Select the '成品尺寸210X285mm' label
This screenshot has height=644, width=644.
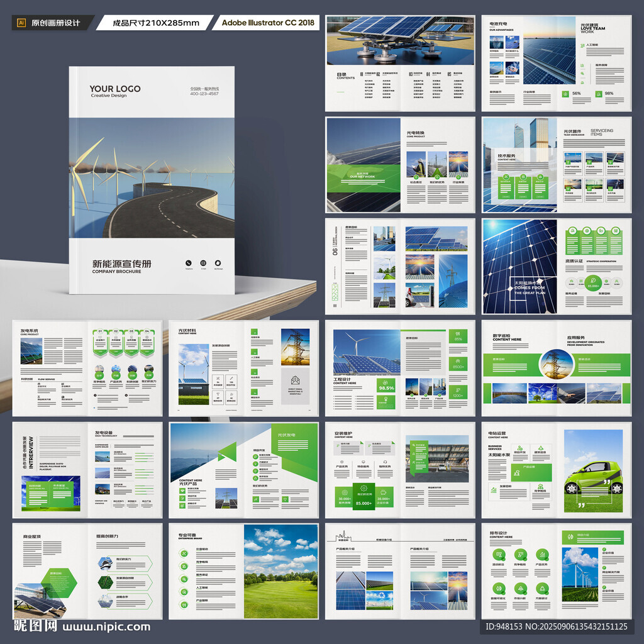pyautogui.click(x=156, y=23)
